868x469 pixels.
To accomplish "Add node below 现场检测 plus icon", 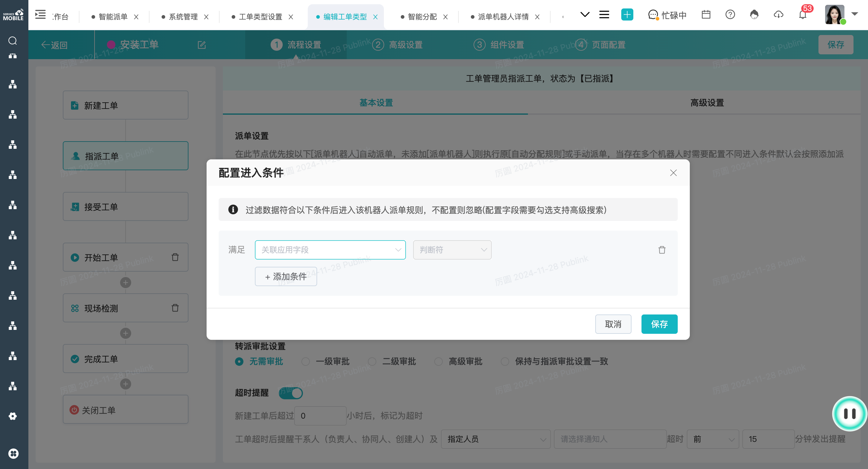I will click(126, 333).
